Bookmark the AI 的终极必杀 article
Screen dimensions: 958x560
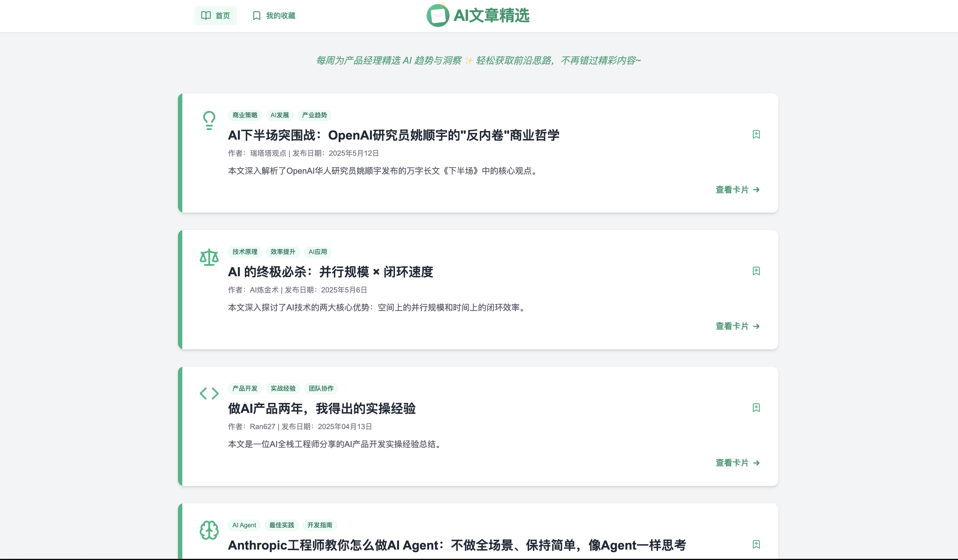[756, 271]
